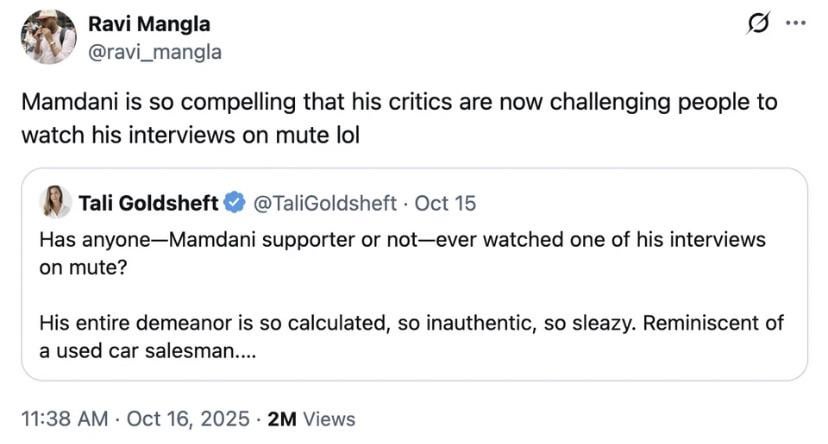The width and height of the screenshot is (828, 444).
Task: Click the "Views" label
Action: 328,419
